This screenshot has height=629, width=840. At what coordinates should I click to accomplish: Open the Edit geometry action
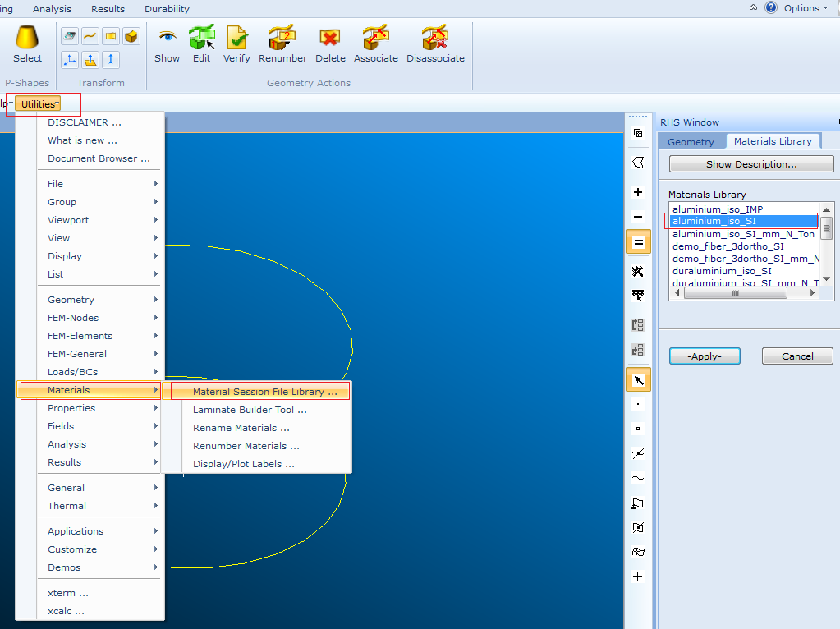pyautogui.click(x=201, y=44)
